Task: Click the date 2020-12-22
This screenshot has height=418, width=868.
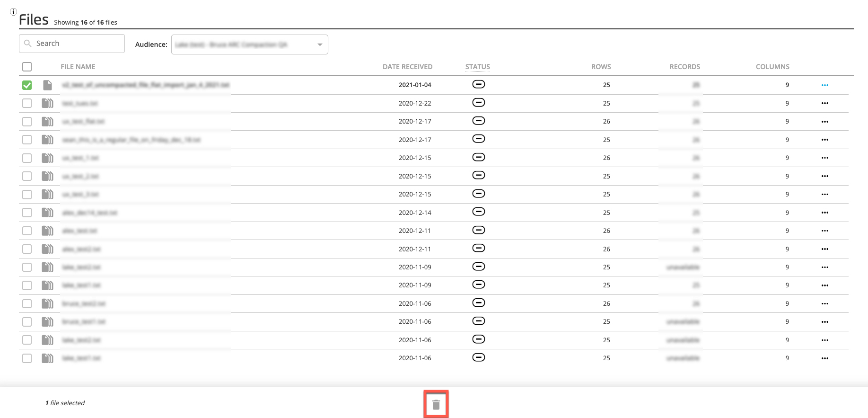Action: click(x=415, y=103)
